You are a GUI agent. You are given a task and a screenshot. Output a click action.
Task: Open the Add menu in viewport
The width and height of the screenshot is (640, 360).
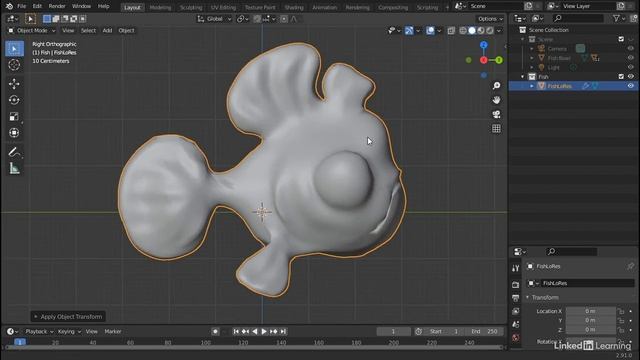(x=107, y=31)
